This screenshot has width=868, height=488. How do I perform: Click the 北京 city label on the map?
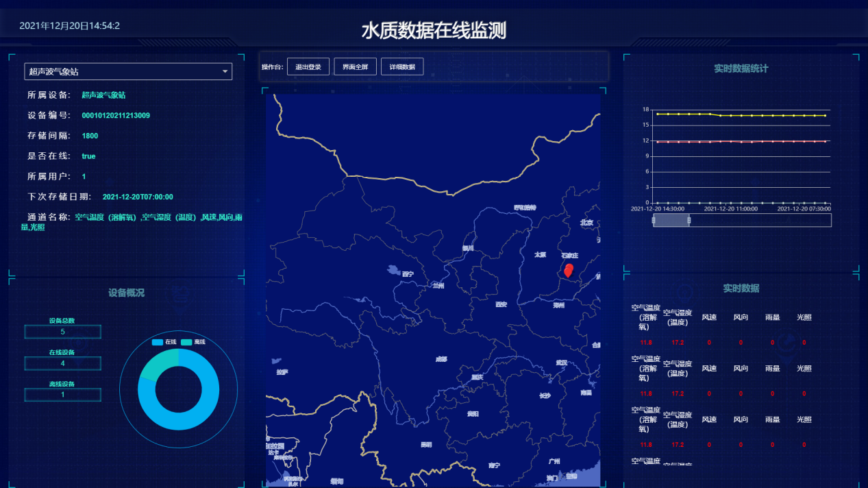point(586,223)
